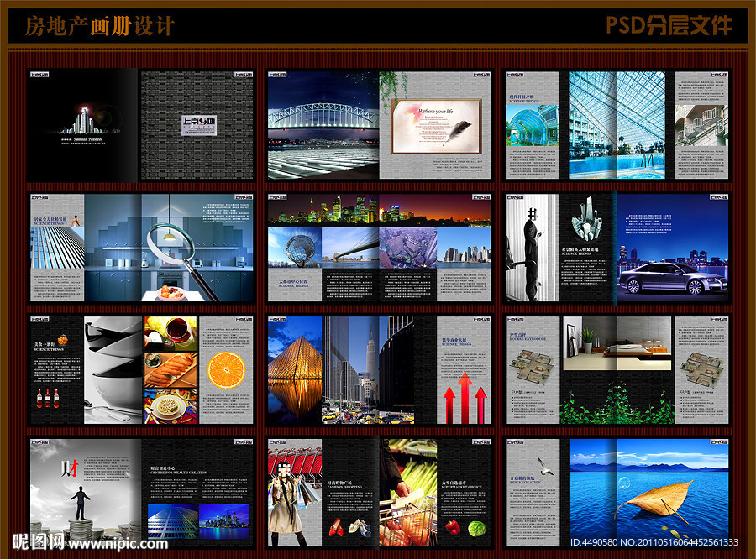Select the glowing glass pyramid photo
The width and height of the screenshot is (756, 559).
295,369
